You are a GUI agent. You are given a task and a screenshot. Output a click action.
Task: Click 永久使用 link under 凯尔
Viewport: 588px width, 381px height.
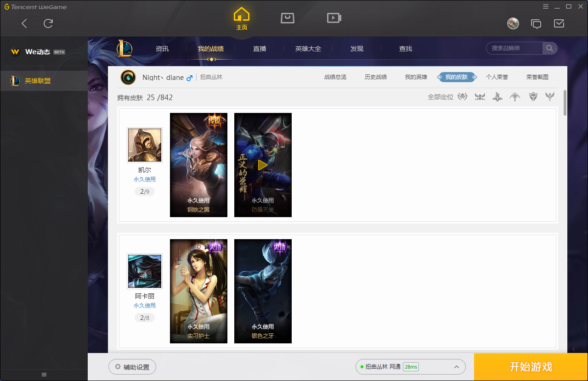[x=145, y=179]
